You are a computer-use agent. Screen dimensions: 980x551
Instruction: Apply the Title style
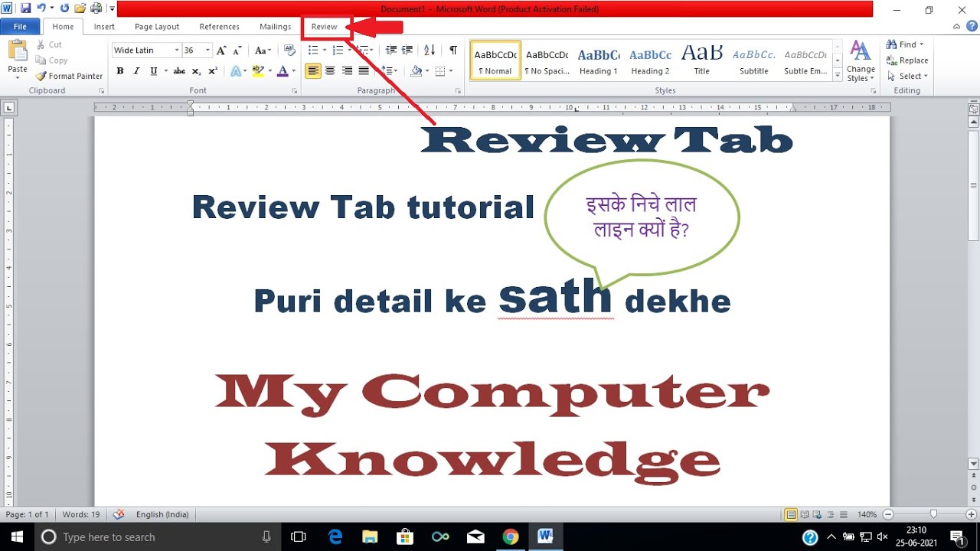[x=702, y=60]
